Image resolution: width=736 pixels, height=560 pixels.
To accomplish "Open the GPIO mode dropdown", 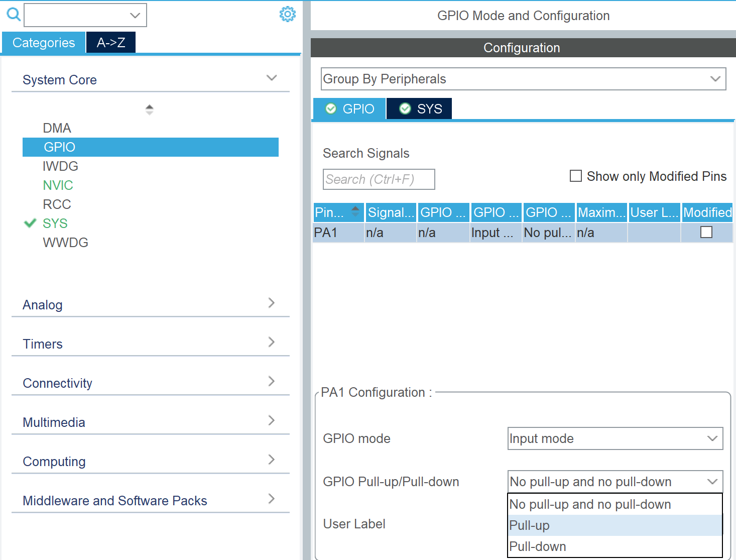I will point(615,438).
